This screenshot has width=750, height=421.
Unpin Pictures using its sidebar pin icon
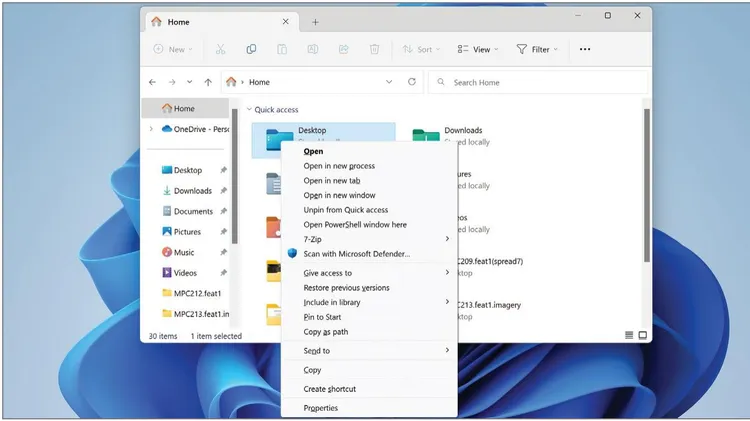coord(223,232)
